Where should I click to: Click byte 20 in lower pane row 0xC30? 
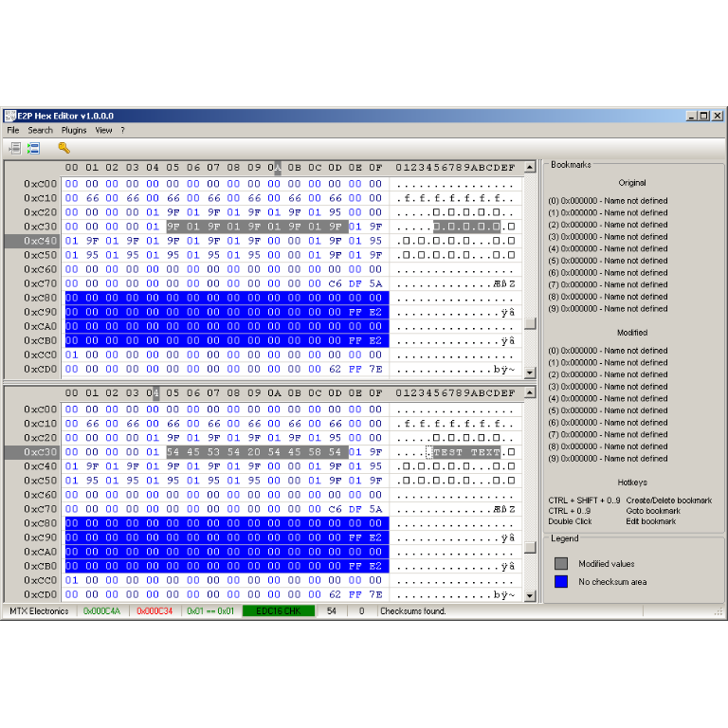tap(254, 452)
